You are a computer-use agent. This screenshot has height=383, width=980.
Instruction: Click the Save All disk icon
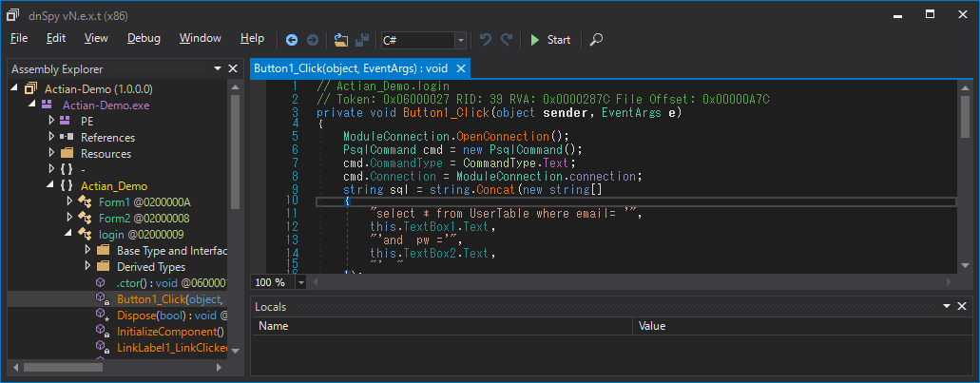(361, 40)
